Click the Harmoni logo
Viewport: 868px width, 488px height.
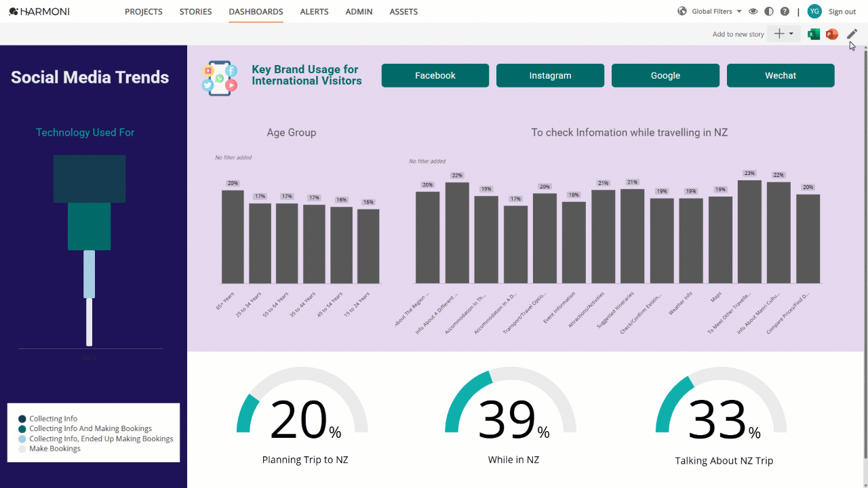pos(39,12)
